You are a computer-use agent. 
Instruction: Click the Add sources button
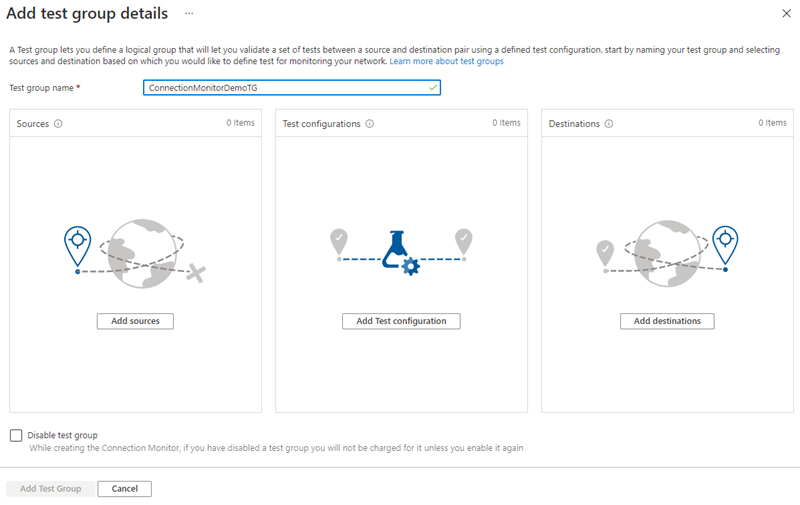pyautogui.click(x=135, y=321)
